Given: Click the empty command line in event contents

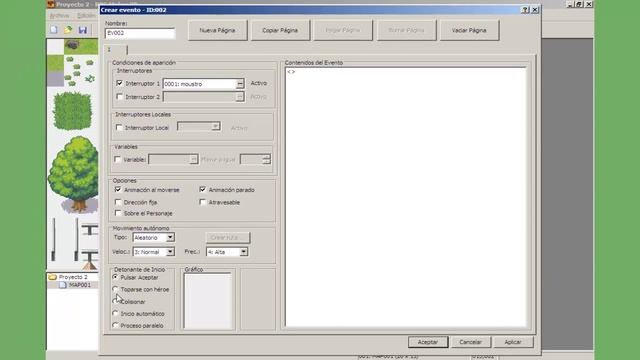Looking at the screenshot, I should tap(405, 72).
